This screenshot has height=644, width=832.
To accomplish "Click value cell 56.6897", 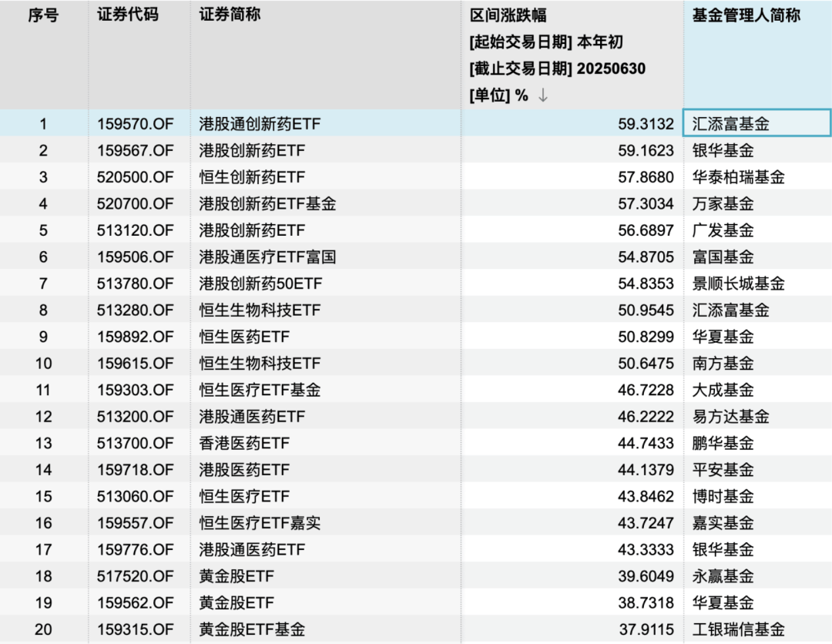I will tap(646, 230).
